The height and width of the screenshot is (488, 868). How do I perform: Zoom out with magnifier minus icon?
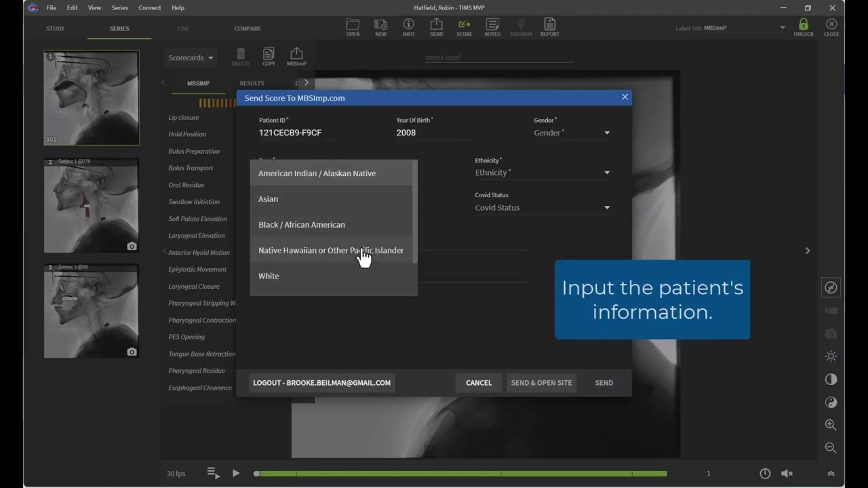[831, 447]
